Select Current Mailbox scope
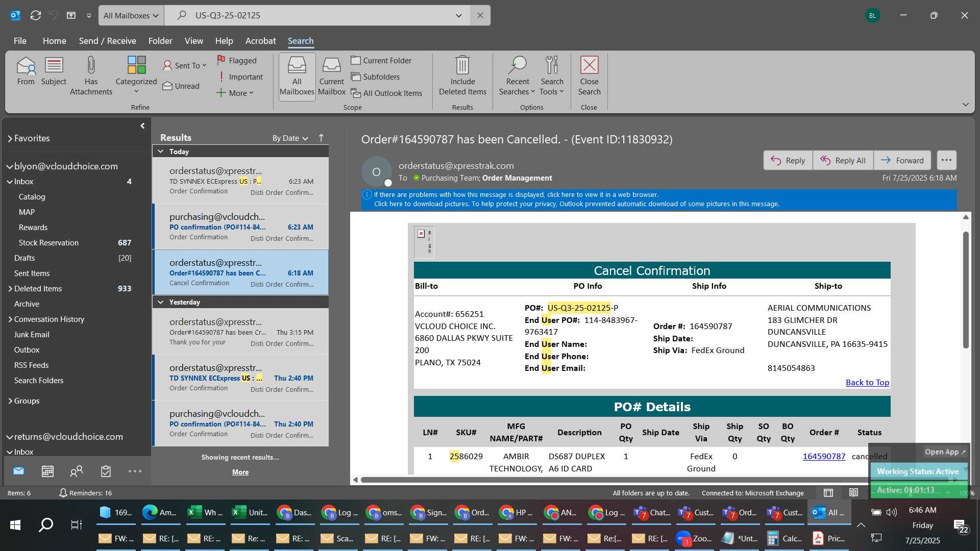 (332, 77)
